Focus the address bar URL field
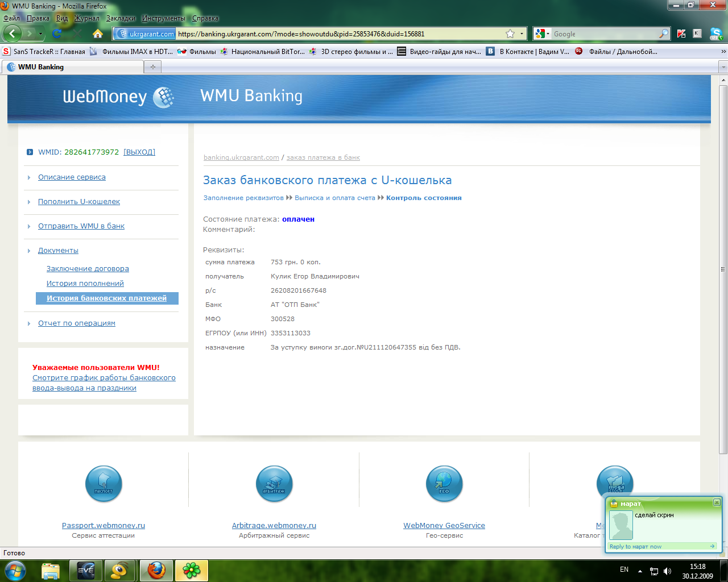The image size is (728, 582). (340, 34)
